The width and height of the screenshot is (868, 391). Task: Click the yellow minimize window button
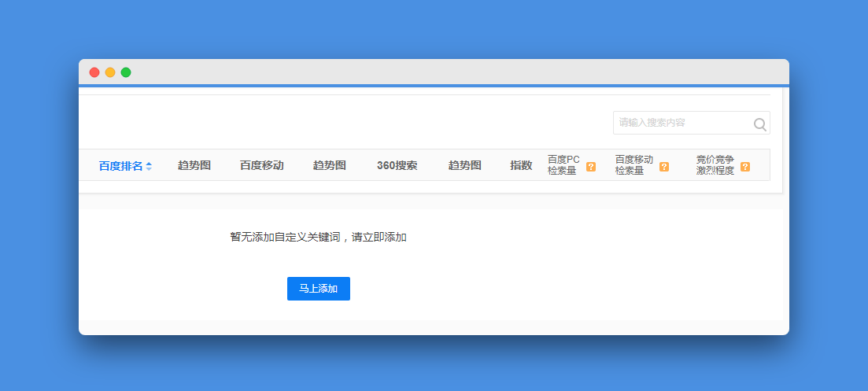[x=110, y=72]
